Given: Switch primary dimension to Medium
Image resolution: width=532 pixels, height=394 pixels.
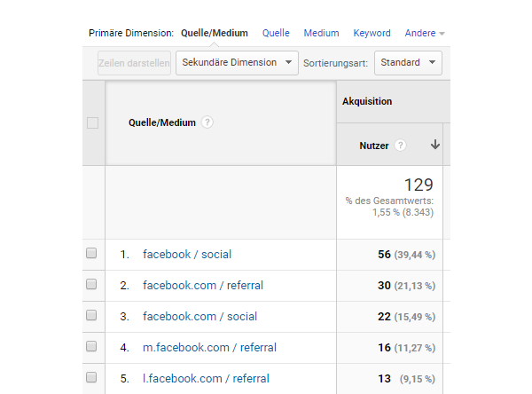Looking at the screenshot, I should pyautogui.click(x=321, y=34).
